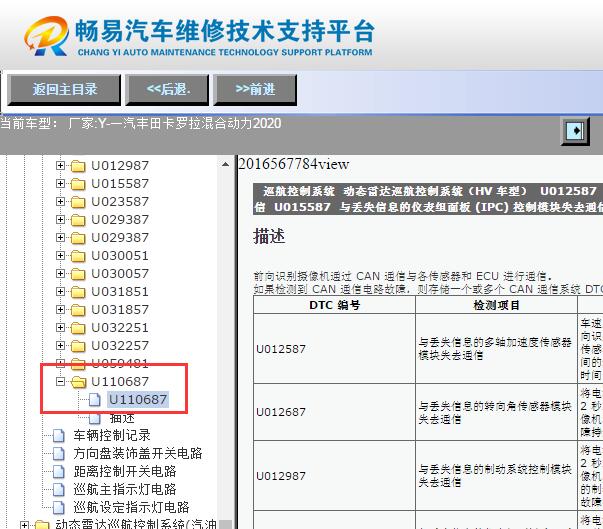Click the 与丢失信息的转向角传感器模块 table cell
603x529 pixels.
pos(495,413)
